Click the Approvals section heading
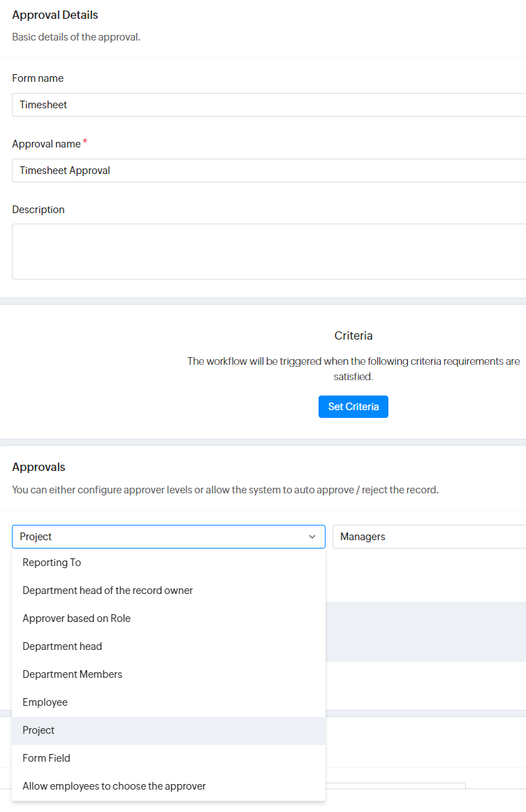526x812 pixels. point(38,467)
